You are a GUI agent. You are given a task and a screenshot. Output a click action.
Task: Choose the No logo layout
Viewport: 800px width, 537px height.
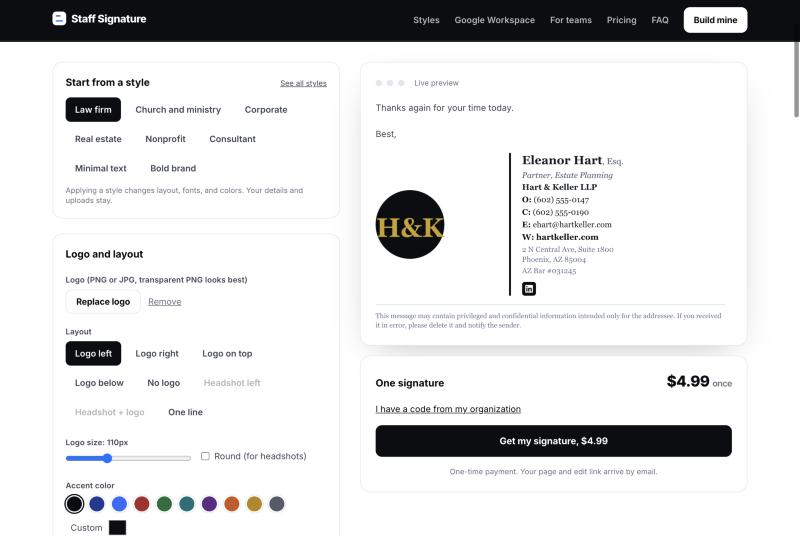pyautogui.click(x=163, y=383)
